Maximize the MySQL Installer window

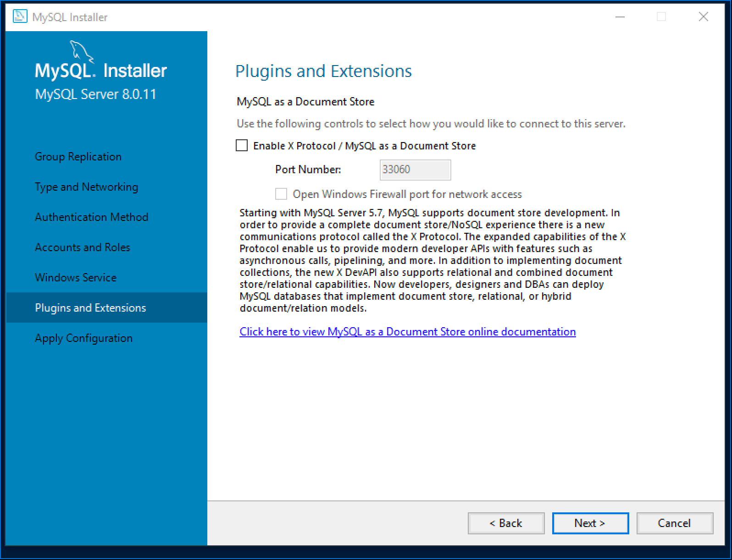point(661,17)
